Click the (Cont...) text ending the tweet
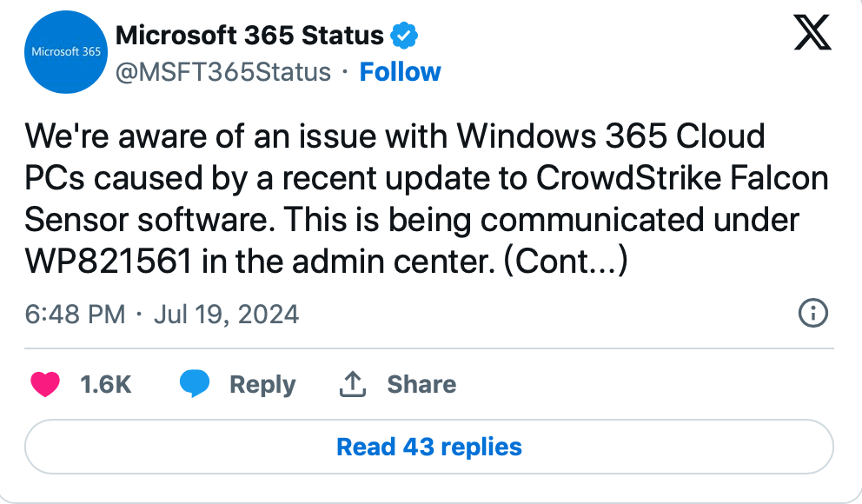Image resolution: width=862 pixels, height=504 pixels. pos(565,261)
